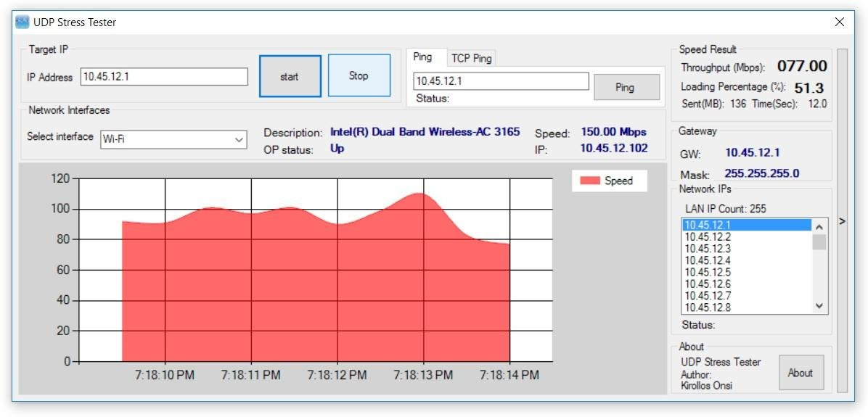The width and height of the screenshot is (868, 417).
Task: Click the Sent(MB) value 136
Action: coord(739,104)
